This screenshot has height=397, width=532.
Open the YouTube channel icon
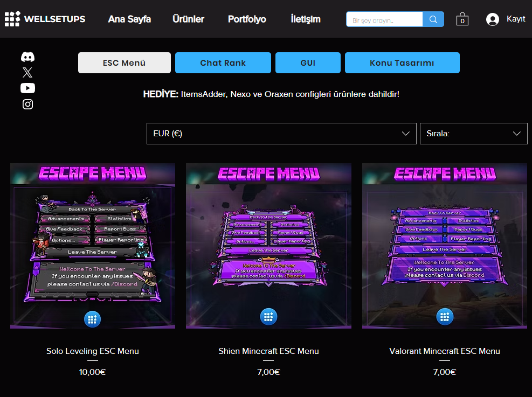[x=27, y=88]
